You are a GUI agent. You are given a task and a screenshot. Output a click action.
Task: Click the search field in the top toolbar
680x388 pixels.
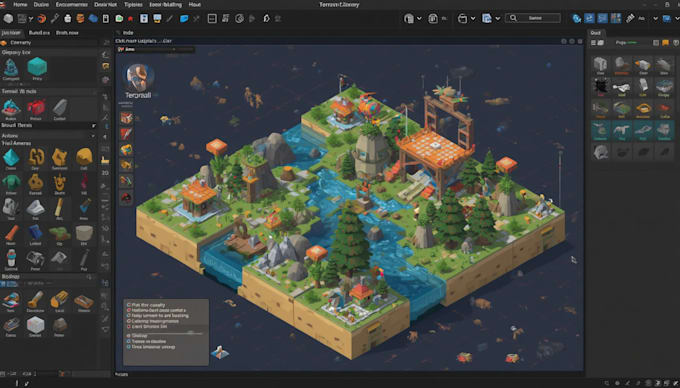point(533,18)
